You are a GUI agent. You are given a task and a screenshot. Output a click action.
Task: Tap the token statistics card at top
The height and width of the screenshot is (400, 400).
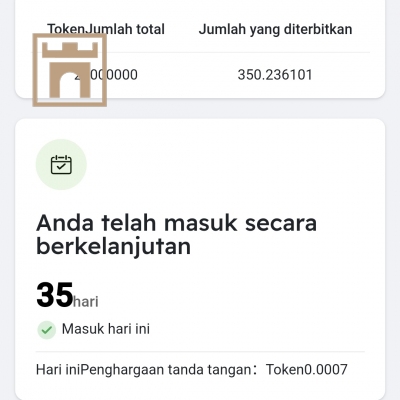pyautogui.click(x=200, y=49)
